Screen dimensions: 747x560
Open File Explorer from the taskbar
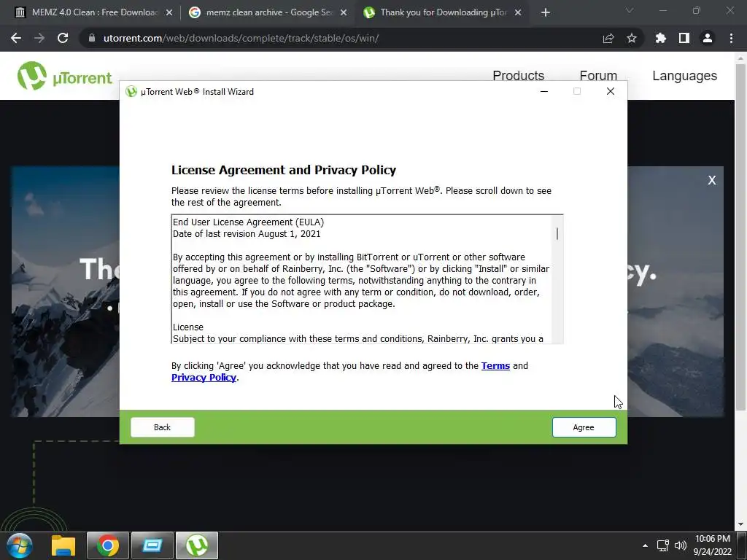[x=63, y=545]
